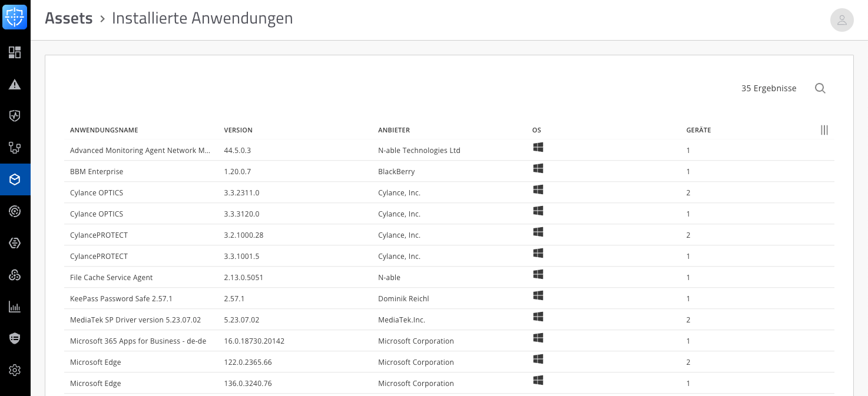
Task: Open the radar target sidebar icon
Action: point(15,211)
